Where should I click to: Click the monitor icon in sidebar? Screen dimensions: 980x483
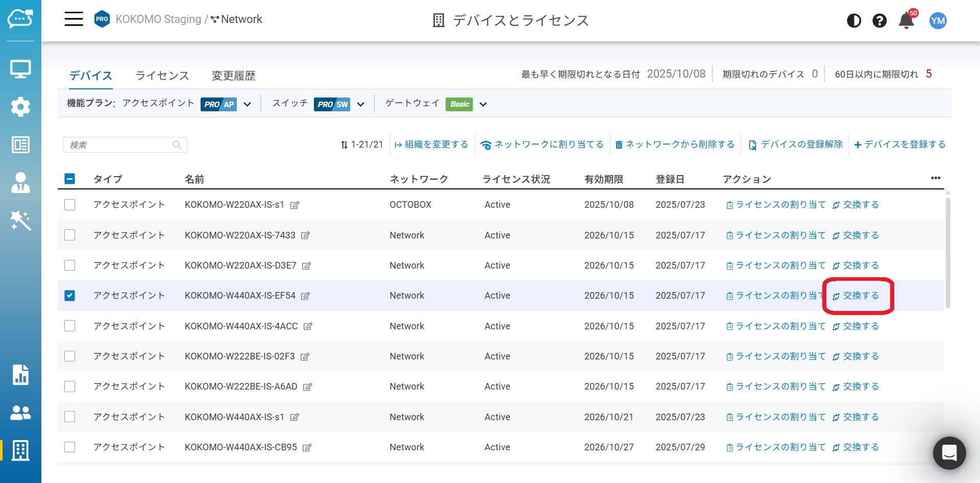coord(20,69)
